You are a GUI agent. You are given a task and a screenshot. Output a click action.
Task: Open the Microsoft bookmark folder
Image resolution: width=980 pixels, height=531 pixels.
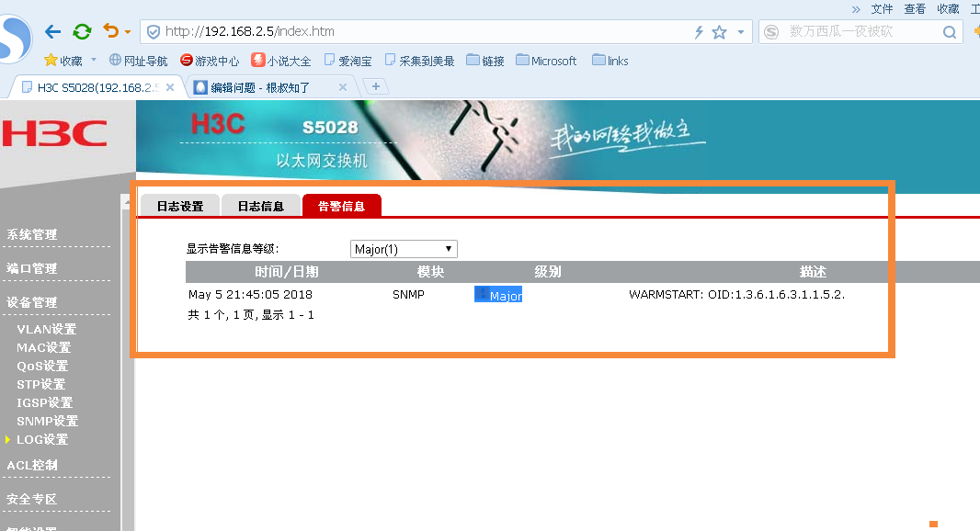pos(546,61)
